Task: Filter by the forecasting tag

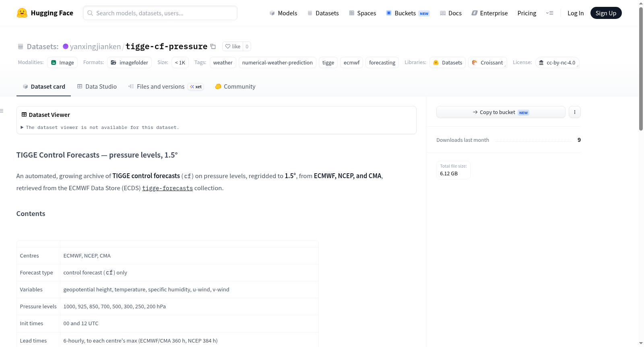Action: click(382, 62)
